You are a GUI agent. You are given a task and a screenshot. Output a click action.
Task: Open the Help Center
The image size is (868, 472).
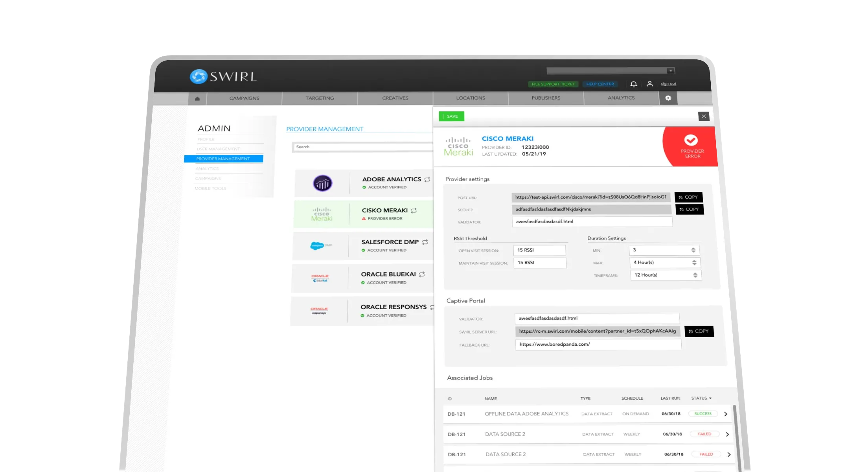[600, 84]
